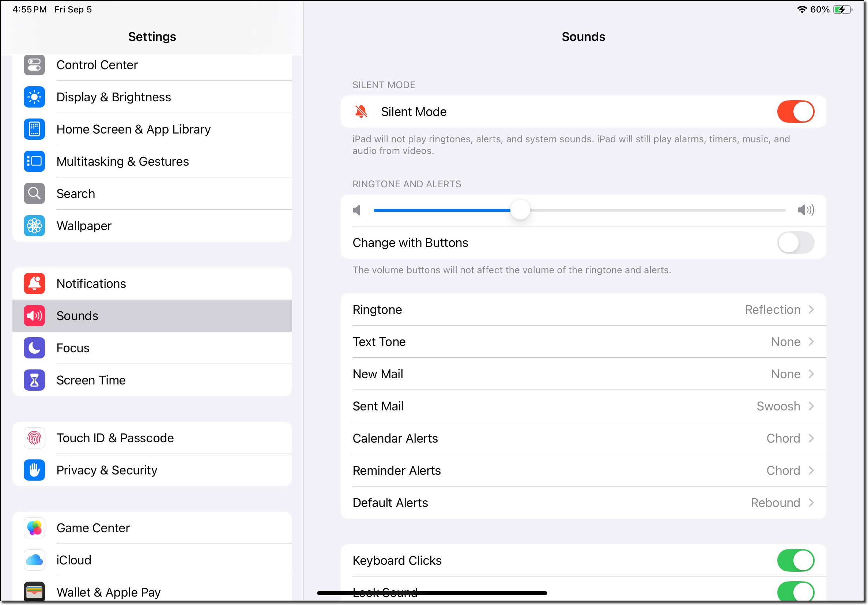This screenshot has width=868, height=605.
Task: Tap the 60% battery percentage text
Action: (x=820, y=10)
